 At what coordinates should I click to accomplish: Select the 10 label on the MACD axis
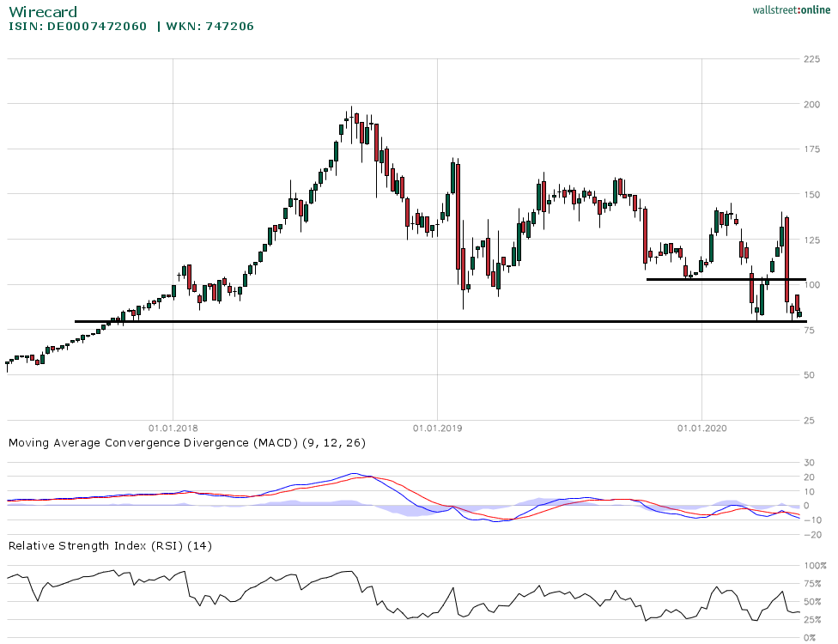(x=809, y=492)
